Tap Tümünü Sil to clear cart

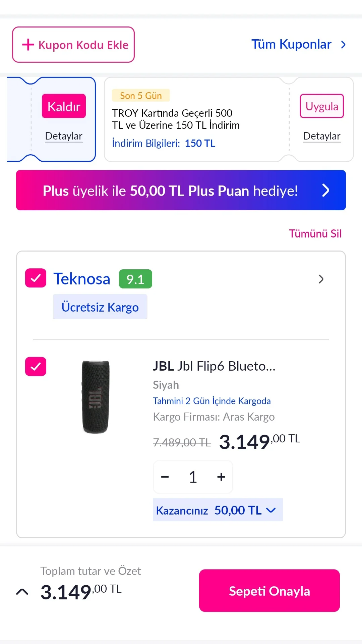(x=315, y=233)
